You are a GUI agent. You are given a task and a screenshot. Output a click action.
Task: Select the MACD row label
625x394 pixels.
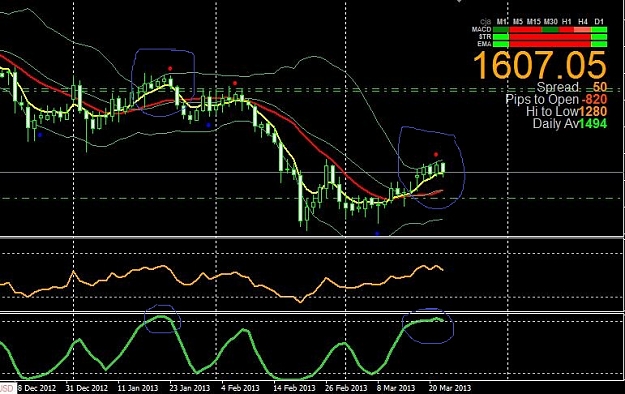[482, 30]
